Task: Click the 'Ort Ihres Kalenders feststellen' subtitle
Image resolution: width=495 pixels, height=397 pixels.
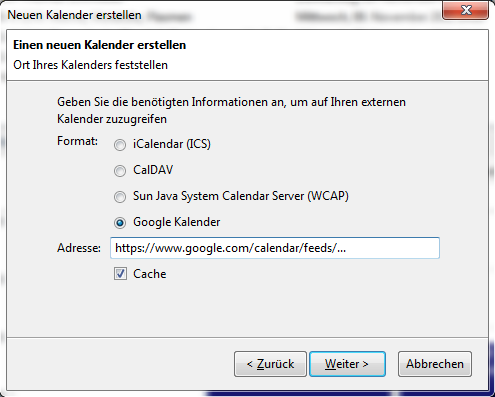Action: click(90, 65)
